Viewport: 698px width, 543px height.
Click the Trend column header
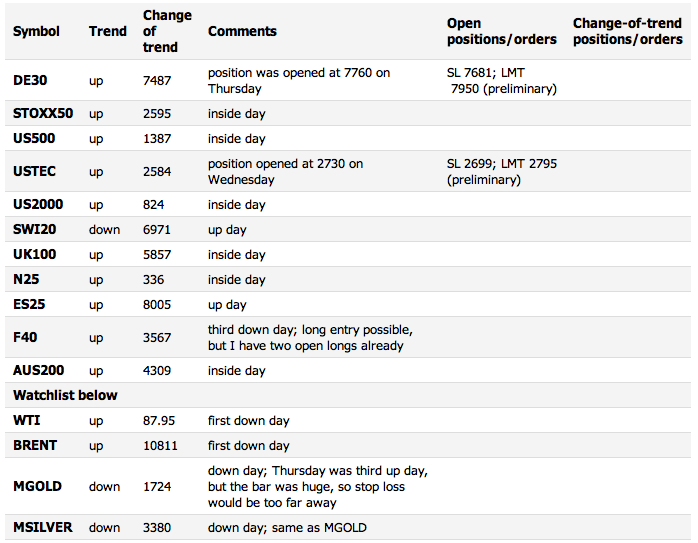tap(108, 31)
